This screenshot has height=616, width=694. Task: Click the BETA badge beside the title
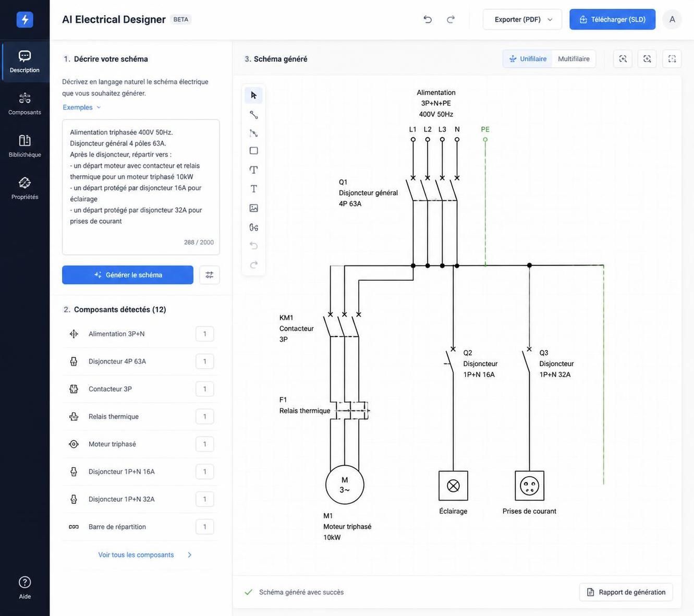click(x=181, y=19)
